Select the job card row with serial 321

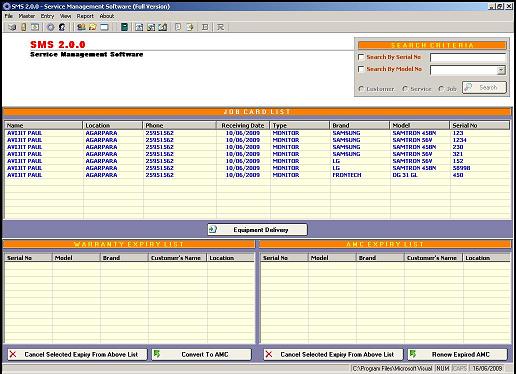coord(257,154)
